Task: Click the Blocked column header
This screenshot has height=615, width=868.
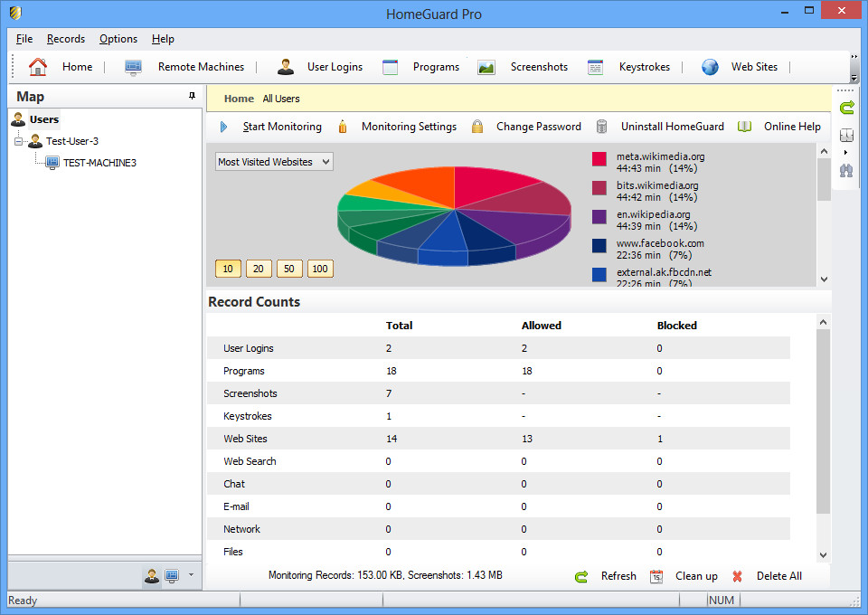Action: [x=676, y=326]
